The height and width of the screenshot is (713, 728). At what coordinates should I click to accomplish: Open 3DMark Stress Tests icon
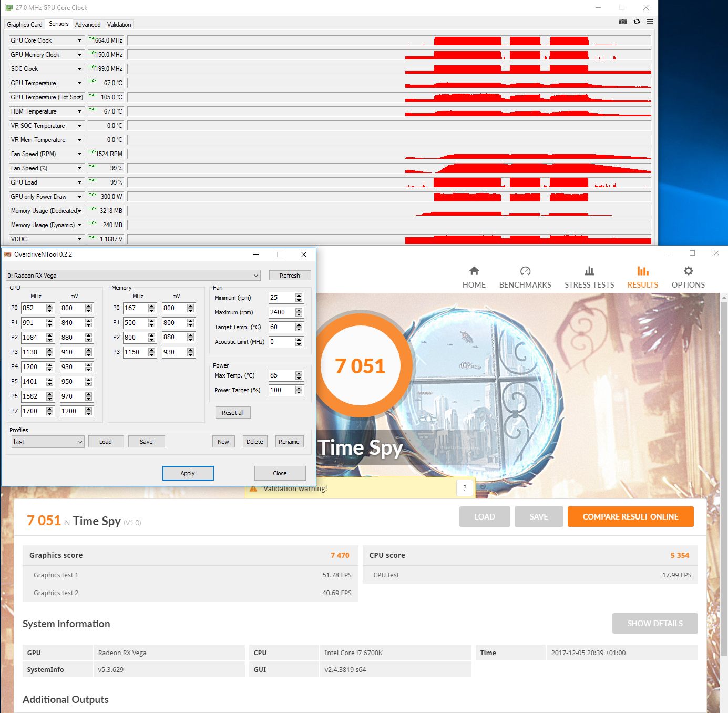(589, 271)
